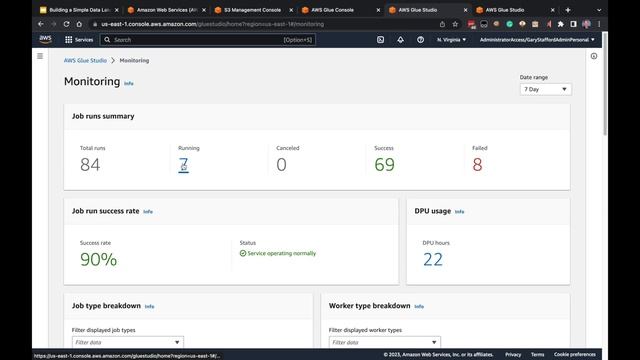Open a new browser tab with plus
Screen dimensions: 640x360
click(x=568, y=10)
